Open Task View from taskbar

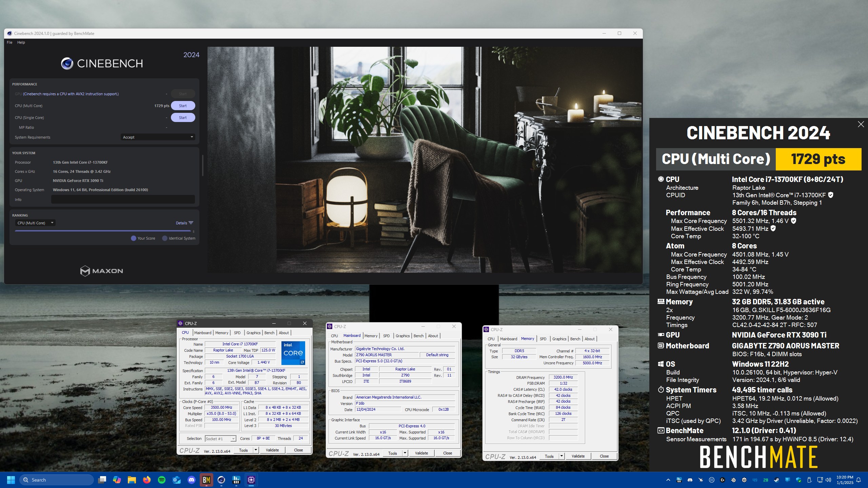click(x=102, y=480)
